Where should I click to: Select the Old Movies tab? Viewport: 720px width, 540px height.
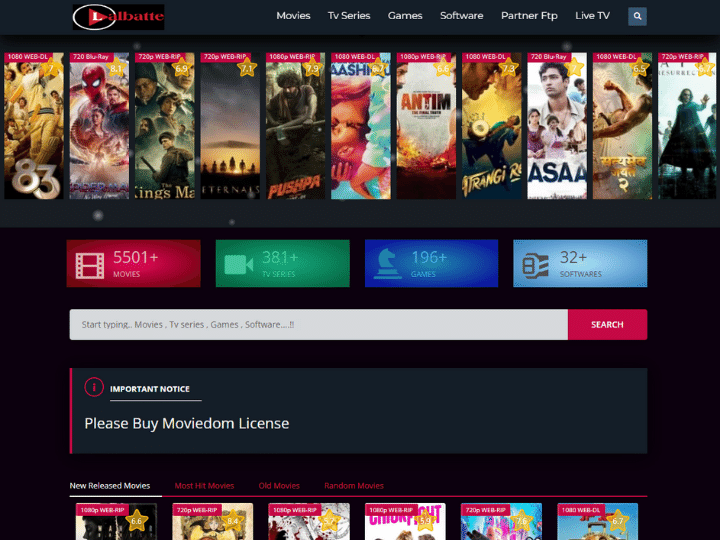point(279,486)
